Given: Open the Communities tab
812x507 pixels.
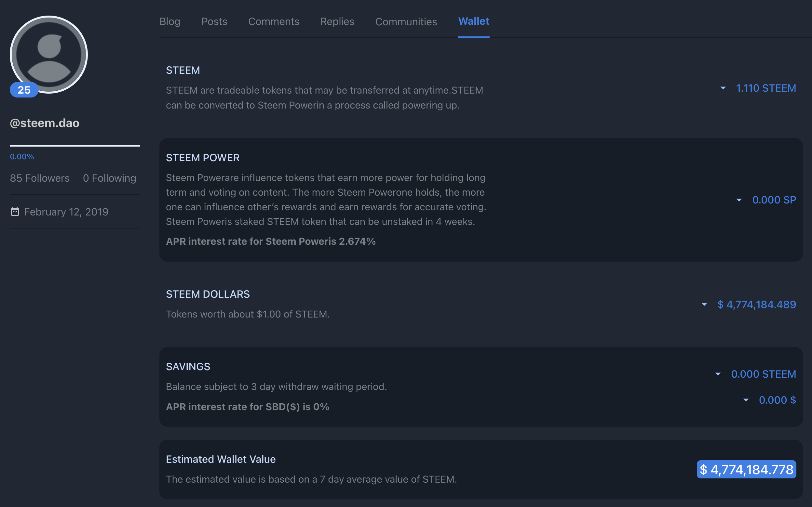Looking at the screenshot, I should coord(406,22).
